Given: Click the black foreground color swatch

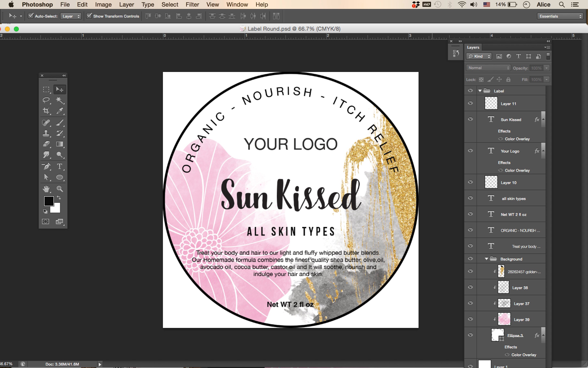Looking at the screenshot, I should 49,201.
